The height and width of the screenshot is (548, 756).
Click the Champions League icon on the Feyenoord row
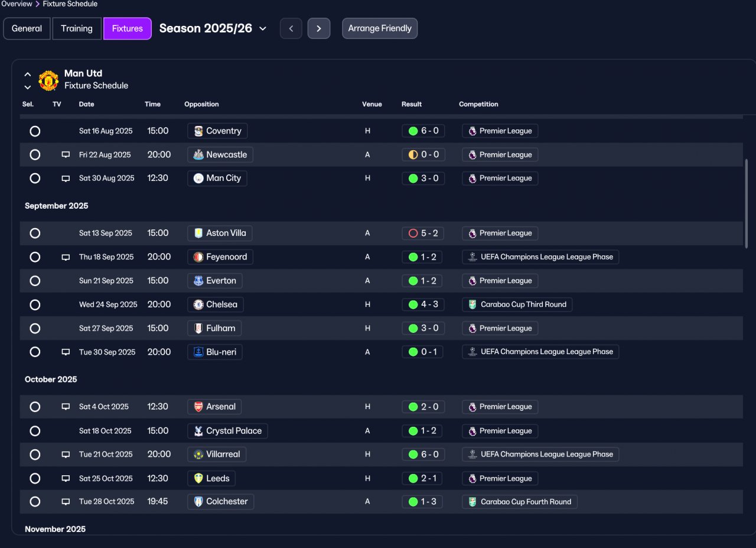point(472,257)
